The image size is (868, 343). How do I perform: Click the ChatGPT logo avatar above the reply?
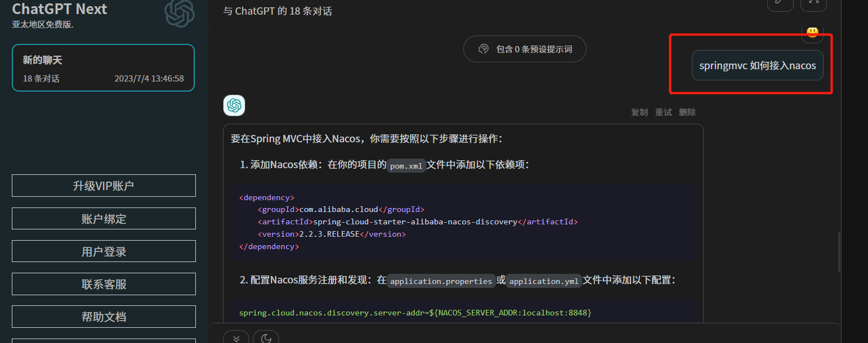click(234, 105)
